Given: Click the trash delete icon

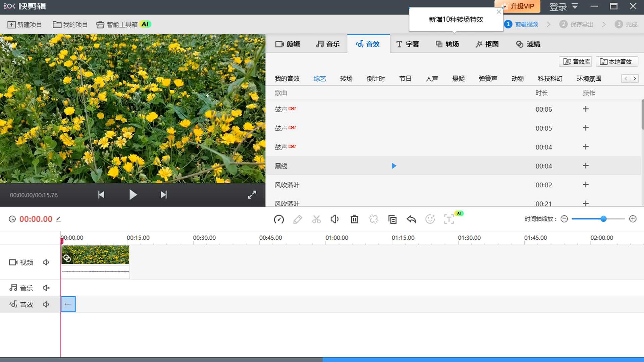Looking at the screenshot, I should click(x=354, y=219).
